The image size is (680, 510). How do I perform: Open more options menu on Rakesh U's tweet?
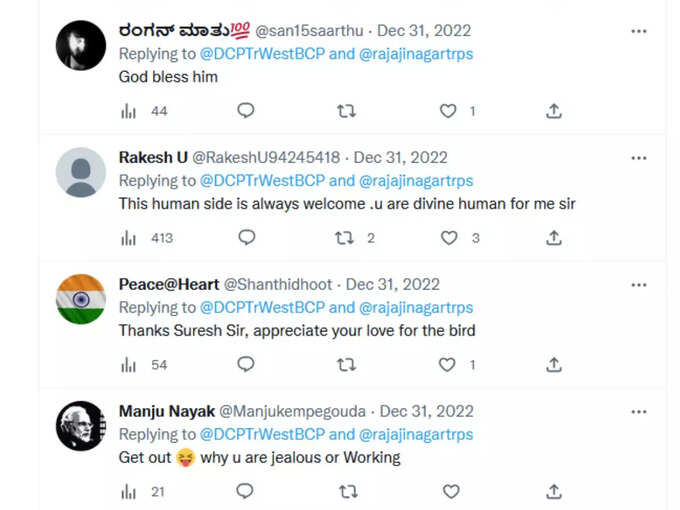coord(639,158)
